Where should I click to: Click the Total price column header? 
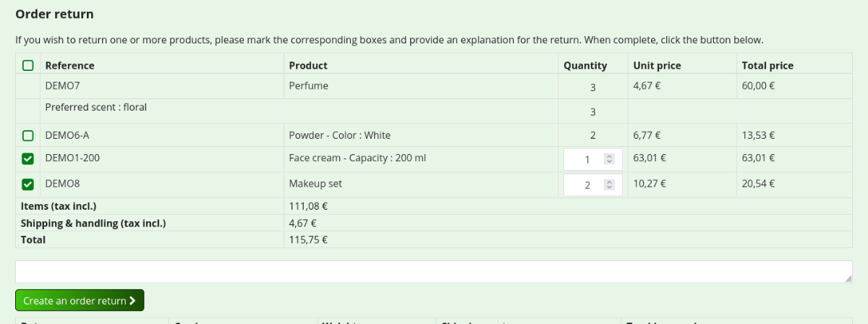767,66
